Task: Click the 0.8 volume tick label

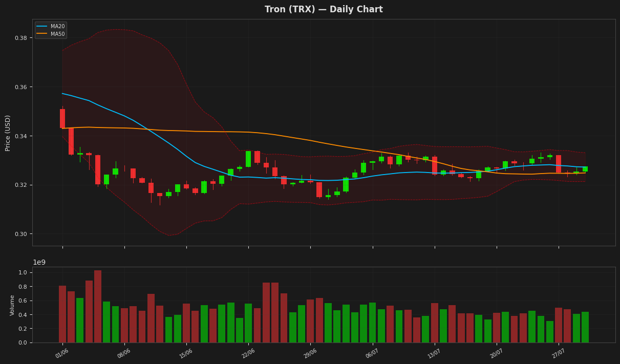Action: click(x=24, y=287)
